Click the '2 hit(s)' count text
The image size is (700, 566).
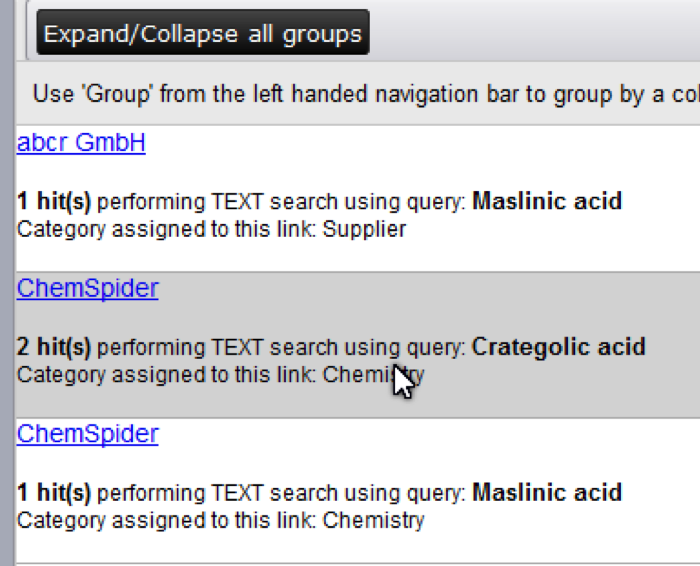(x=54, y=347)
